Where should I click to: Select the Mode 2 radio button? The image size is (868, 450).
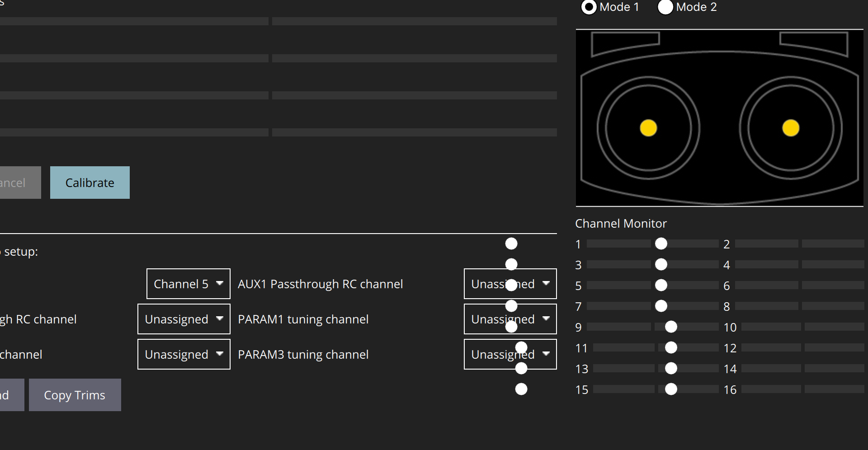point(665,7)
